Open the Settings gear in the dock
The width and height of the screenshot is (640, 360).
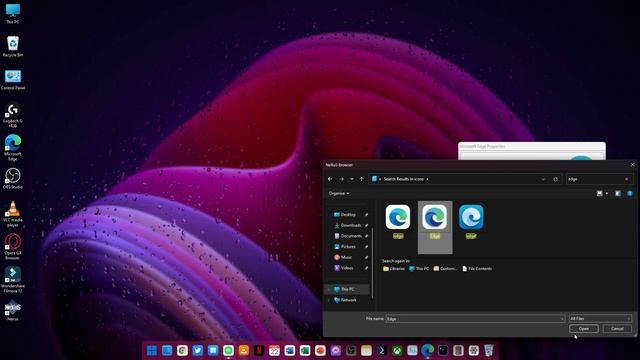tap(473, 350)
